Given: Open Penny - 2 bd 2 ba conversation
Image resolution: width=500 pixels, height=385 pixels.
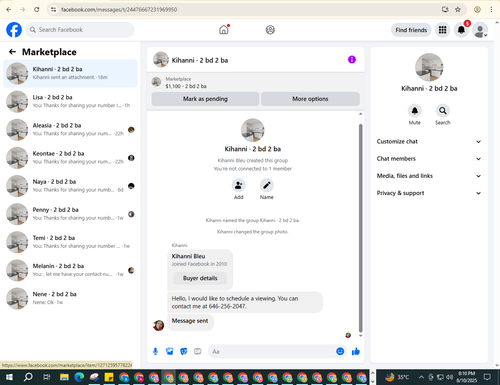Looking at the screenshot, I should (x=70, y=214).
